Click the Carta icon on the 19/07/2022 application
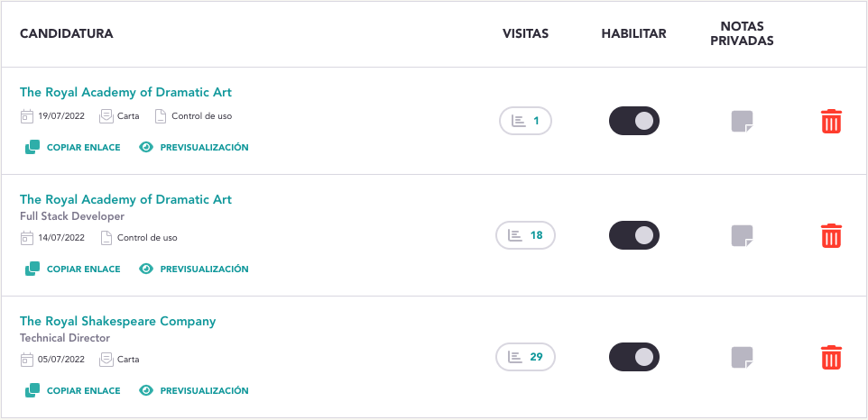The image size is (868, 420). [106, 116]
